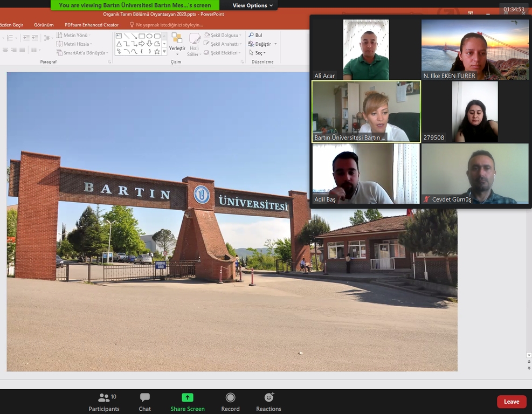
Task: Open the View Options dropdown
Action: pyautogui.click(x=252, y=5)
